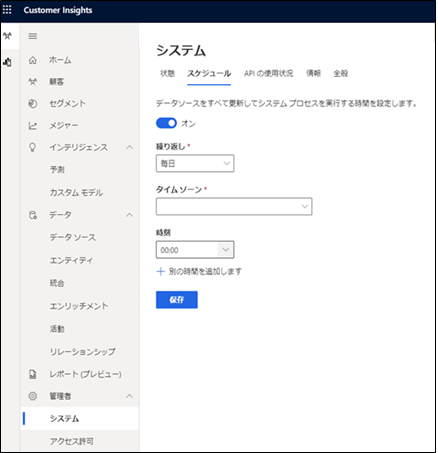Screen dimensions: 438x453
Task: Click the 管理者 gear icon
Action: (x=33, y=396)
